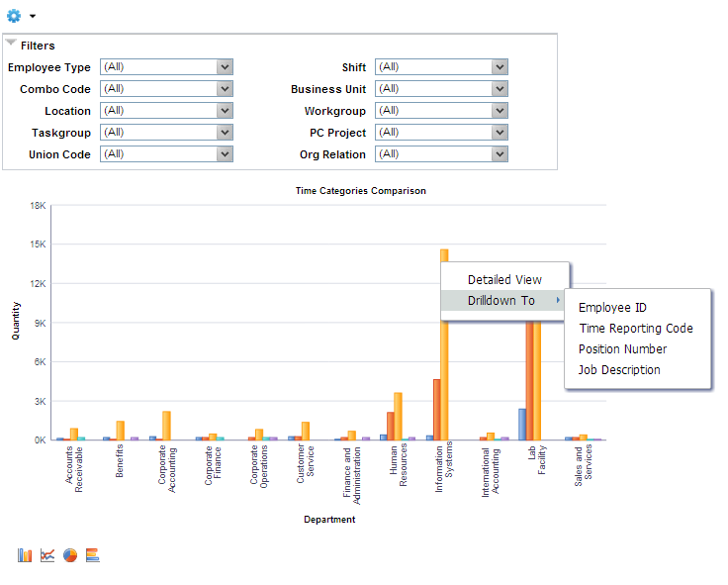
Task: Collapse the Filters section triangle
Action: click(x=11, y=43)
